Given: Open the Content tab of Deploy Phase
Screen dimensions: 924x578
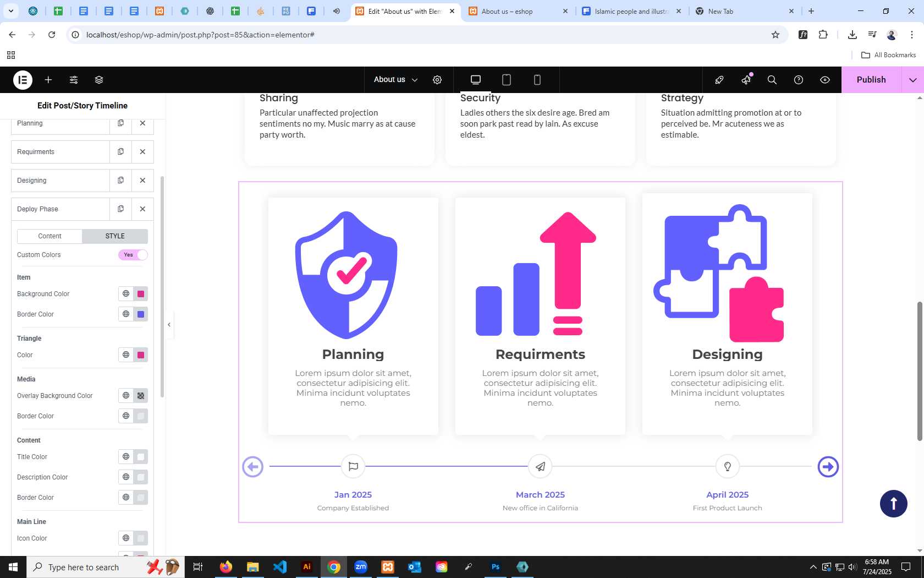Looking at the screenshot, I should pos(50,236).
